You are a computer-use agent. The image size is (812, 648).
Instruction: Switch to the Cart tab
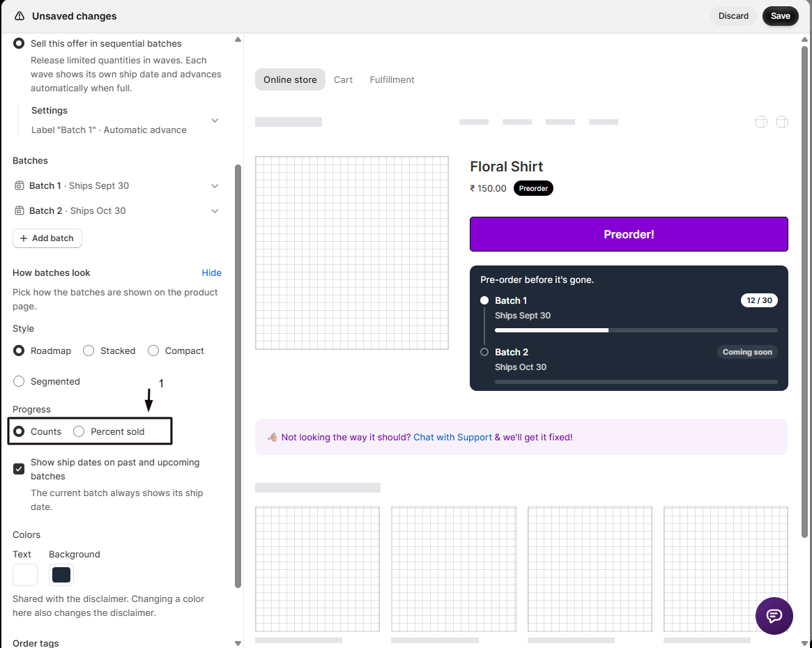[x=343, y=79]
